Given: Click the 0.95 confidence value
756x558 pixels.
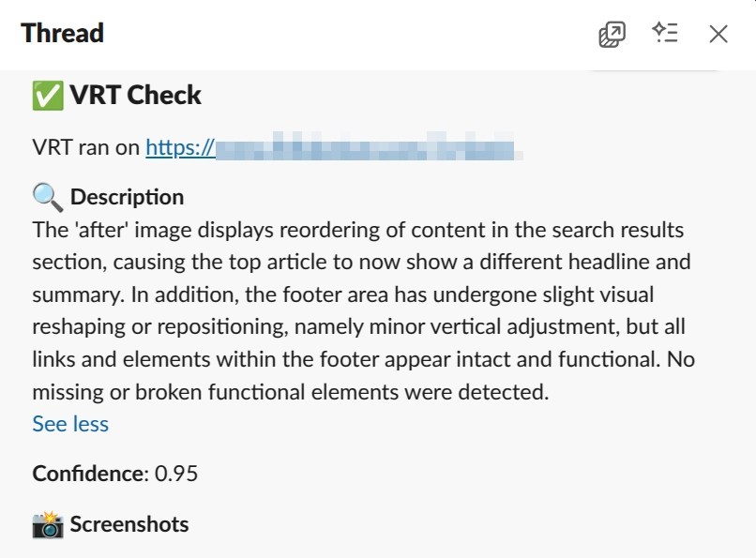Looking at the screenshot, I should [x=176, y=474].
